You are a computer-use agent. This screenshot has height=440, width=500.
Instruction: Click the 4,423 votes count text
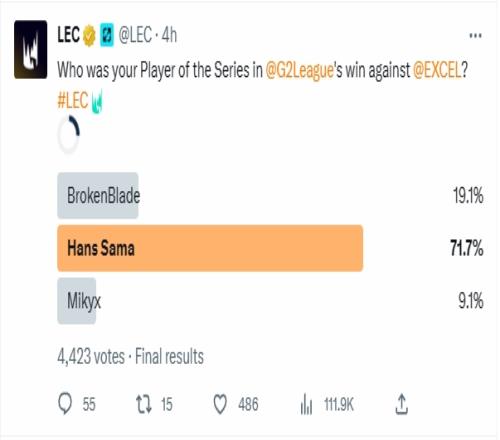91,356
